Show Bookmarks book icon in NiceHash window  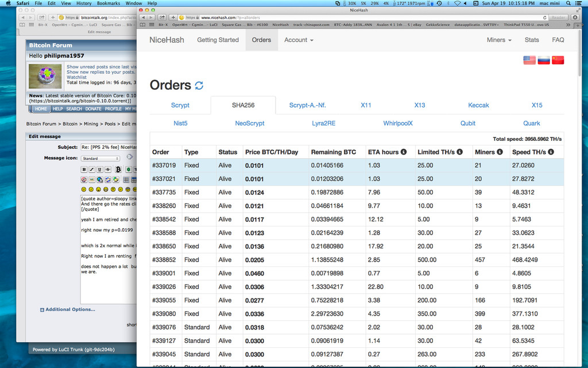(142, 25)
